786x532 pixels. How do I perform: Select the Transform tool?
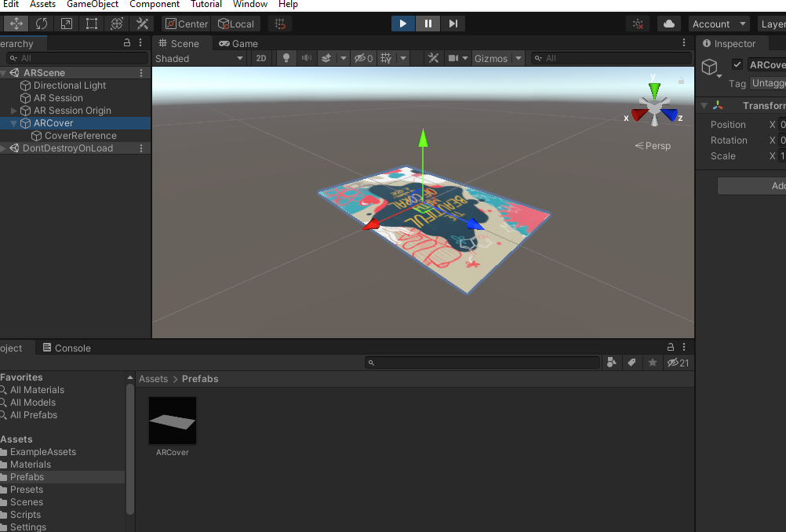[117, 24]
